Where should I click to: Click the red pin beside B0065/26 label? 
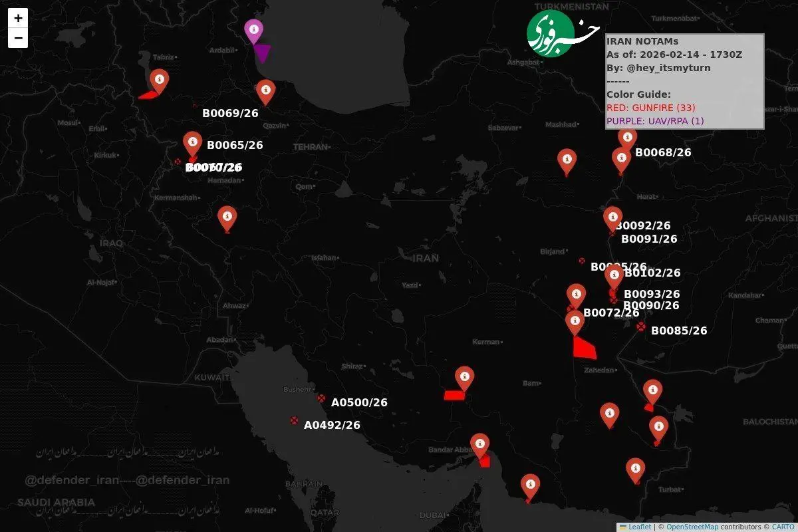click(193, 142)
